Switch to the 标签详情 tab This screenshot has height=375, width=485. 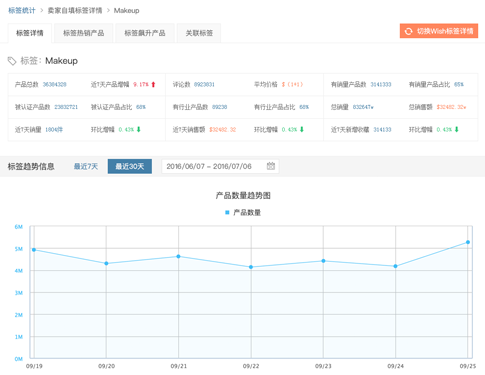point(30,33)
